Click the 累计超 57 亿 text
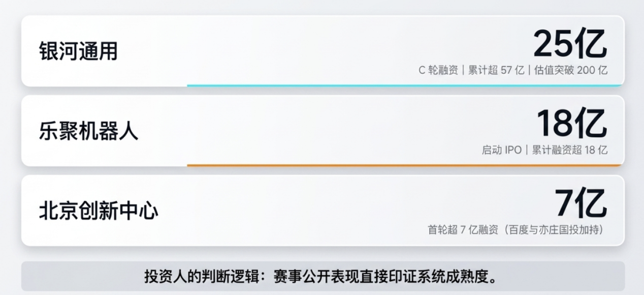Image resolution: width=644 pixels, height=295 pixels. [496, 70]
